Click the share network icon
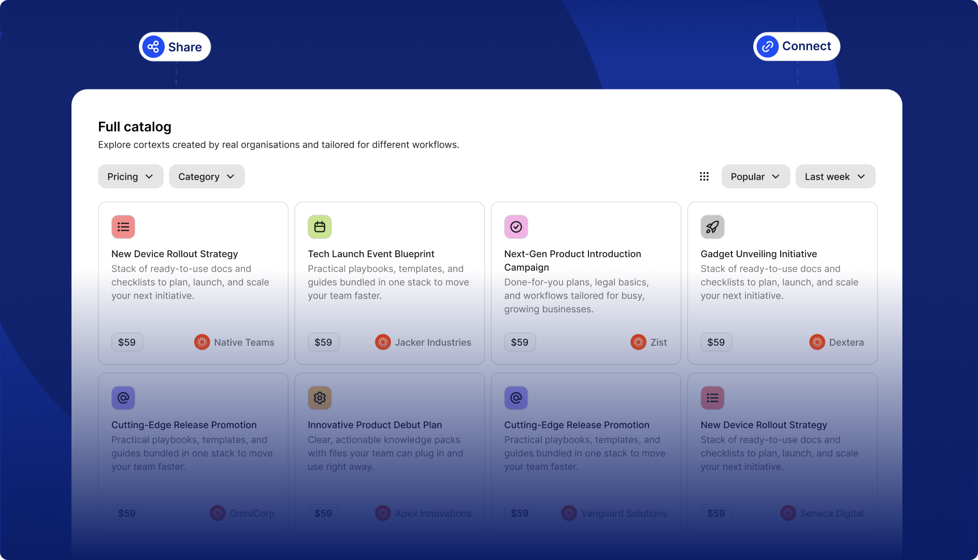978x560 pixels. tap(153, 47)
